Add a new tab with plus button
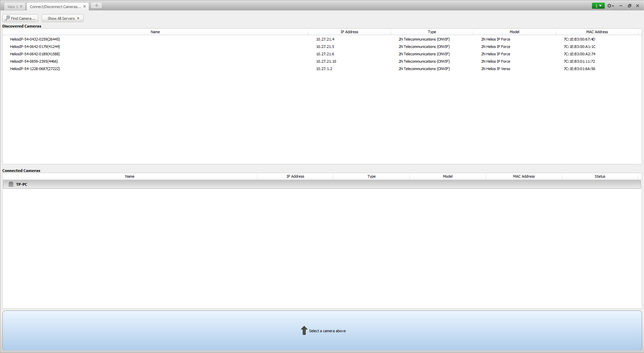This screenshot has width=644, height=353. pyautogui.click(x=96, y=5)
